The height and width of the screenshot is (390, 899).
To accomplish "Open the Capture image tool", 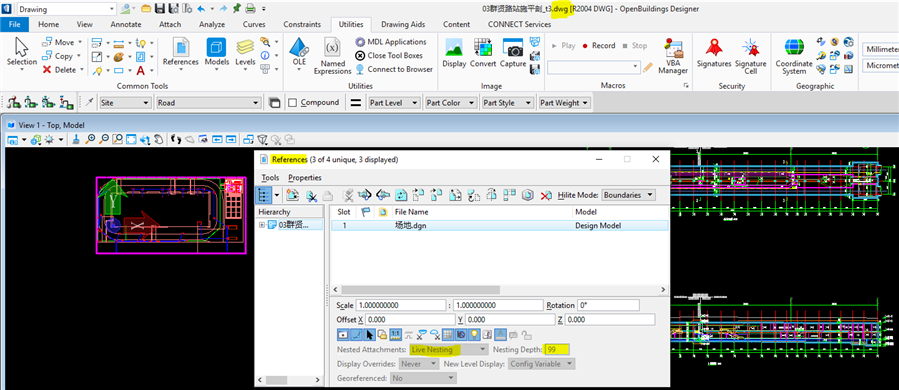I will click(x=513, y=53).
